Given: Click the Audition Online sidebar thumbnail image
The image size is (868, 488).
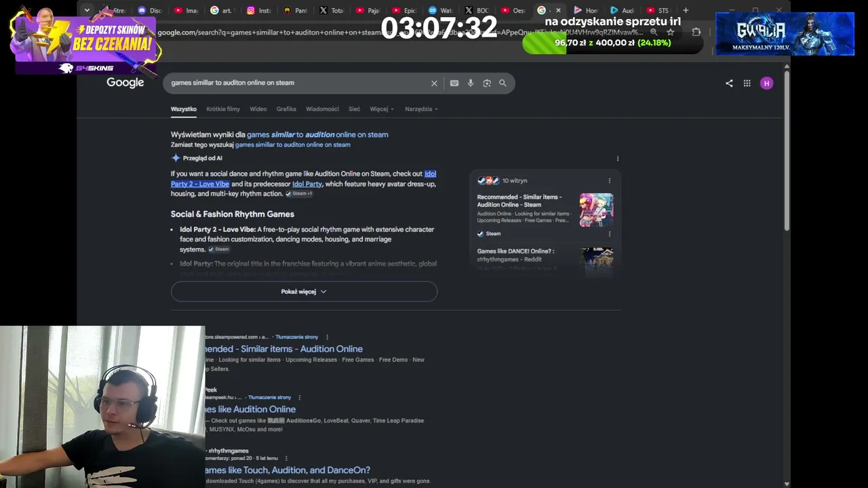Looking at the screenshot, I should click(x=596, y=210).
